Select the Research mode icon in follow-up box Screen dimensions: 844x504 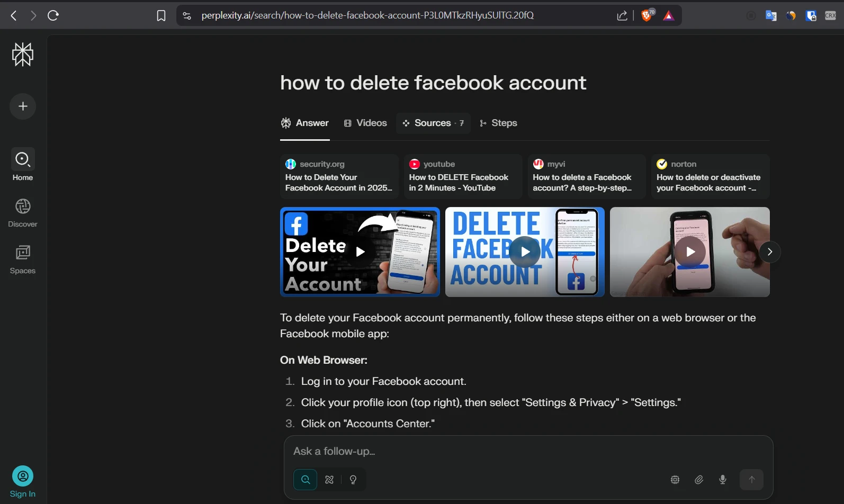329,480
